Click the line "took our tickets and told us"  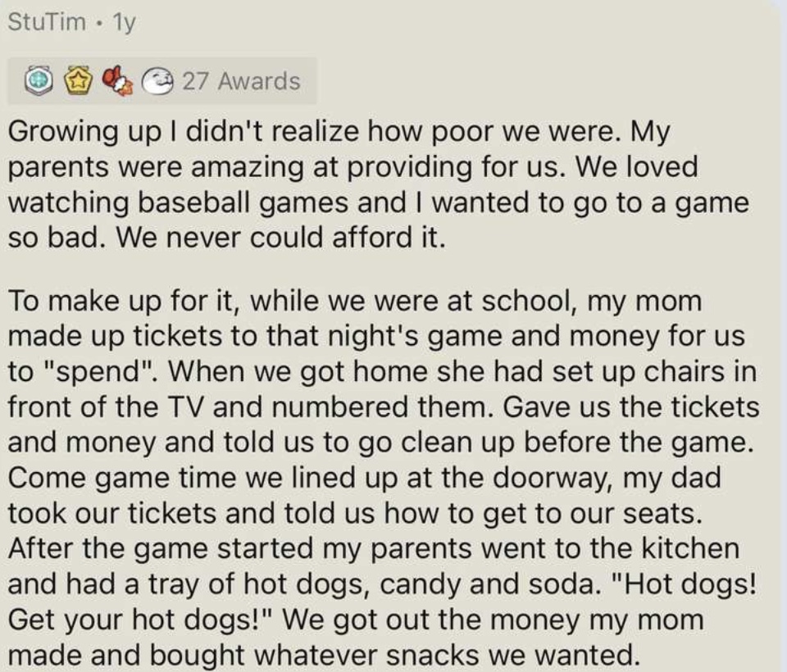(x=355, y=513)
